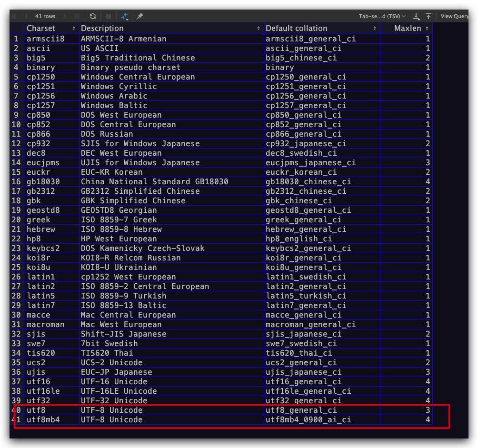This screenshot has width=478, height=448.
Task: Select the '7bit Swedish' description cell
Action: click(x=171, y=343)
